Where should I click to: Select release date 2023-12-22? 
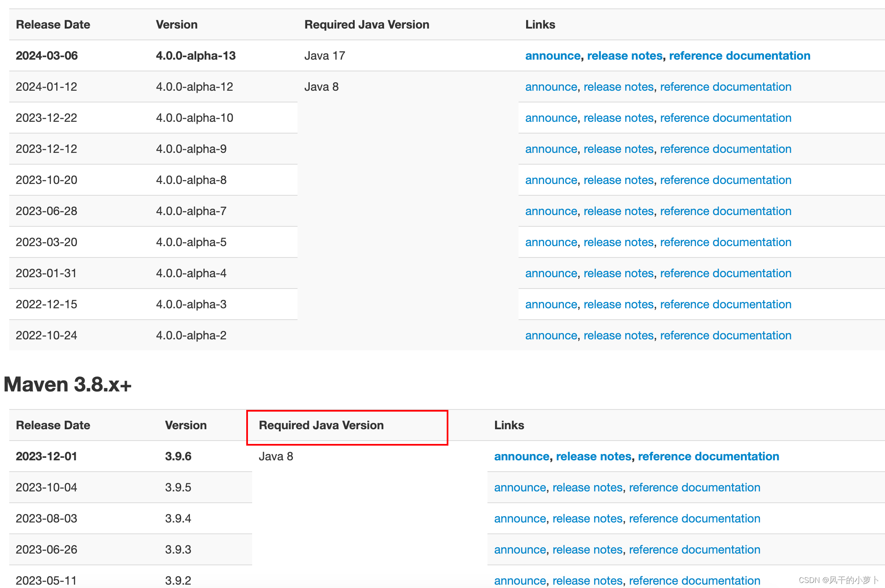tap(47, 118)
